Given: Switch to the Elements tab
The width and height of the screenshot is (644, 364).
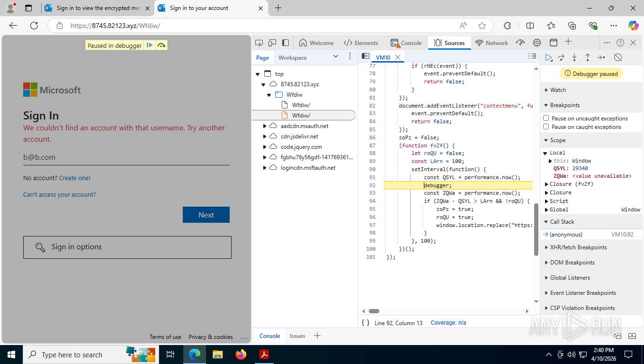Looking at the screenshot, I should pos(361,43).
